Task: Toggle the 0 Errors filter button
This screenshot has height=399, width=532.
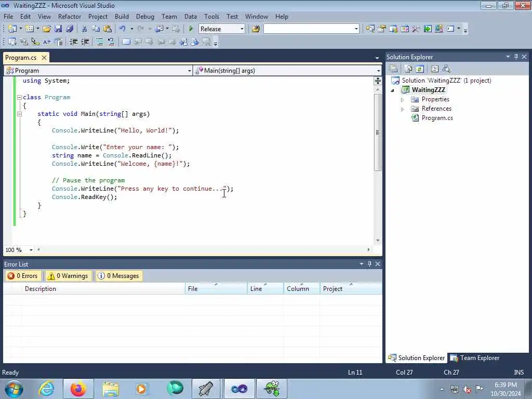Action: [x=23, y=276]
